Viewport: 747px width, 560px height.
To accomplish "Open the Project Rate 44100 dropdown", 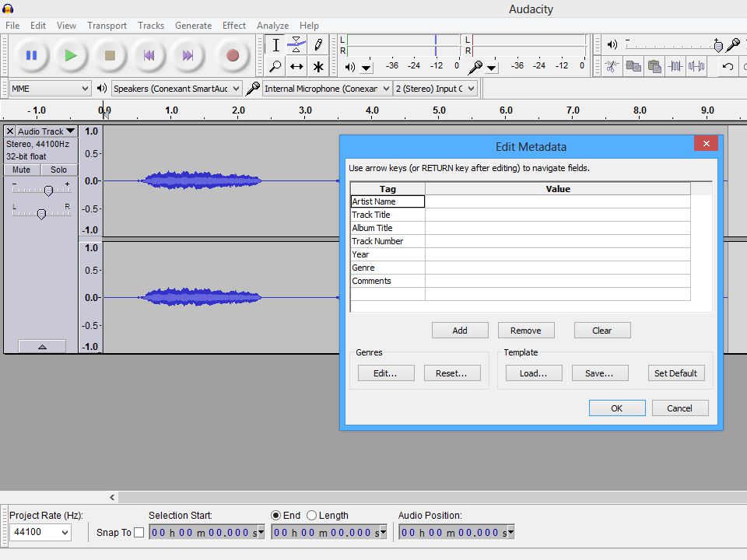I will tap(40, 532).
